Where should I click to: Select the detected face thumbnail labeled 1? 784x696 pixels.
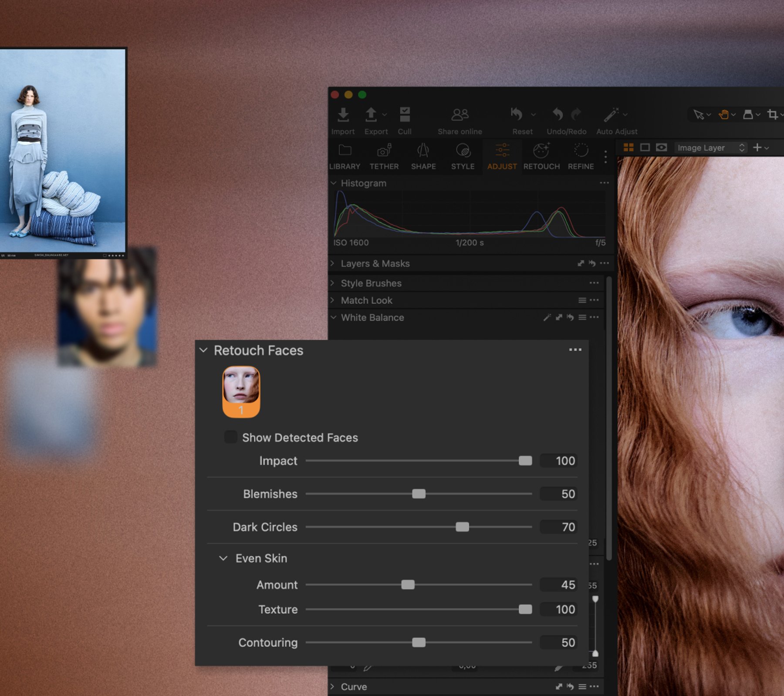[241, 391]
